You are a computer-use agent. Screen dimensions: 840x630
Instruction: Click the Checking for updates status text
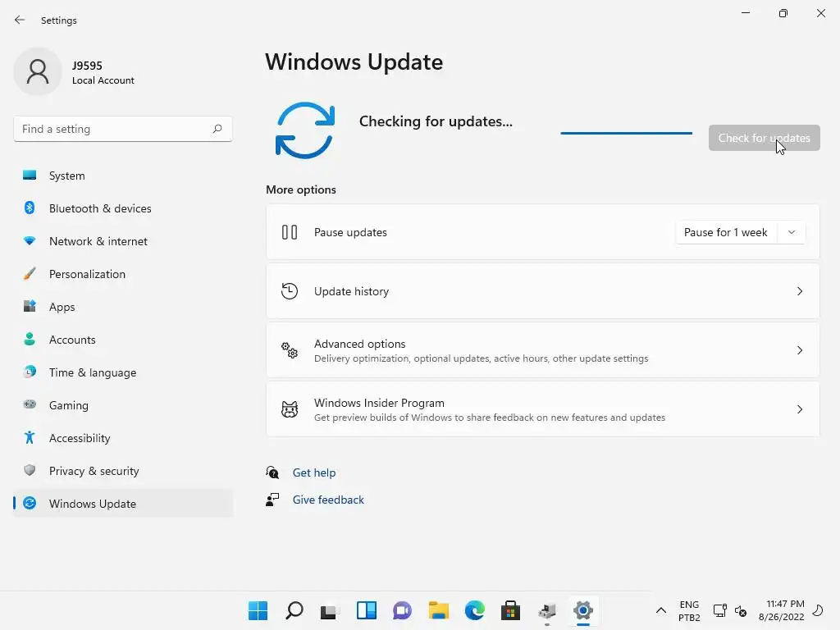tap(436, 121)
